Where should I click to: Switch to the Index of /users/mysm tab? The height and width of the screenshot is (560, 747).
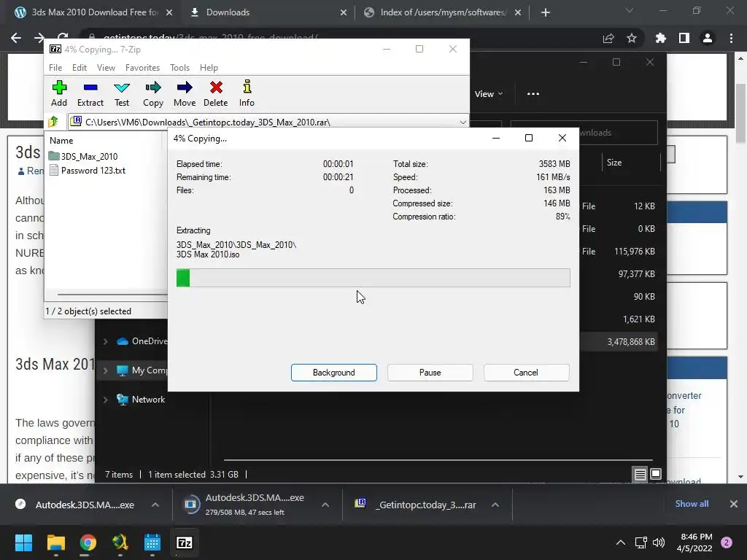[x=443, y=12]
